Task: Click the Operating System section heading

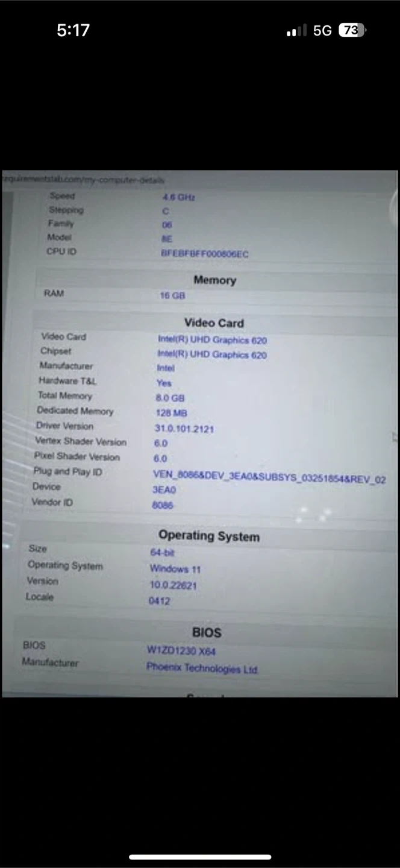Action: [x=209, y=536]
